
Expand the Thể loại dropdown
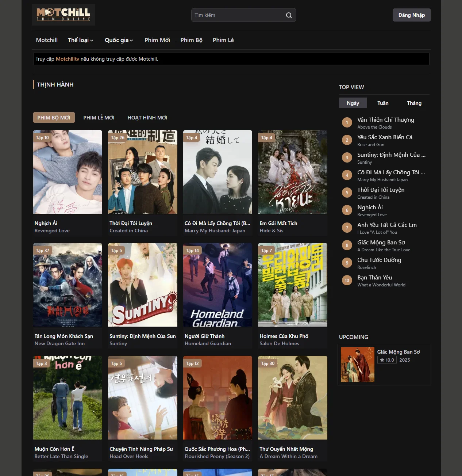pyautogui.click(x=80, y=40)
